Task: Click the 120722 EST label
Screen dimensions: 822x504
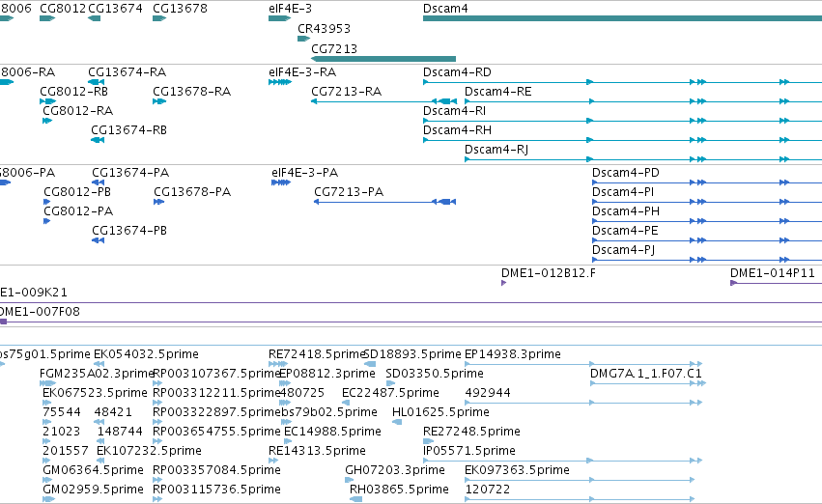Action: point(488,490)
